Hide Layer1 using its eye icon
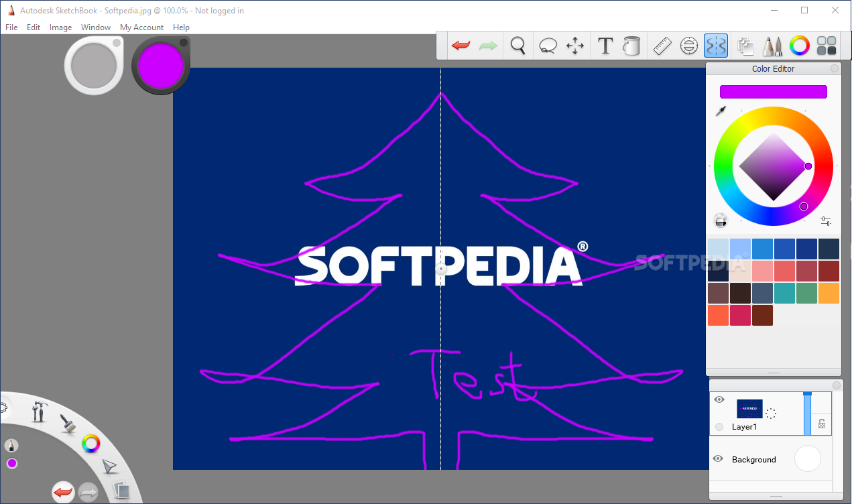This screenshot has height=504, width=852. point(719,399)
